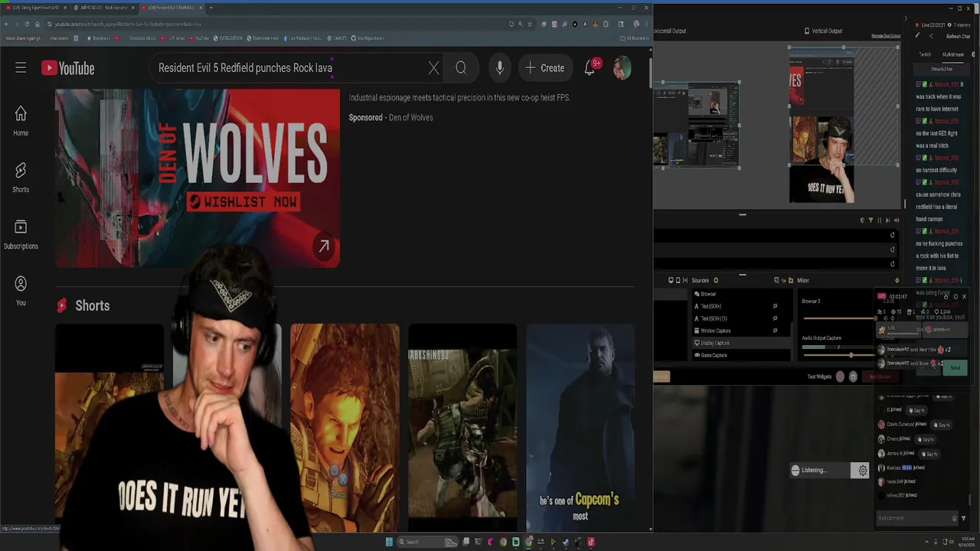Switch to the Twitch chat tab
The image size is (980, 551).
[x=925, y=54]
